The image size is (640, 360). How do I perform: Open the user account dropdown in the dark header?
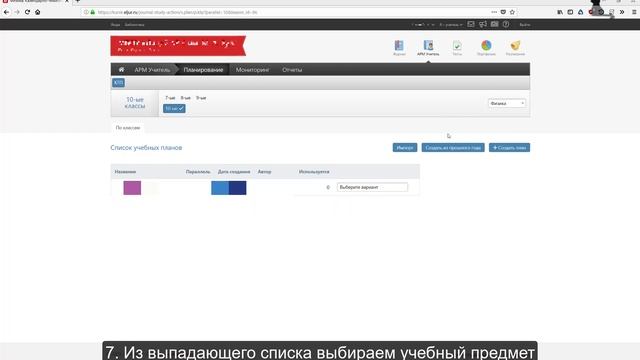coord(423,25)
